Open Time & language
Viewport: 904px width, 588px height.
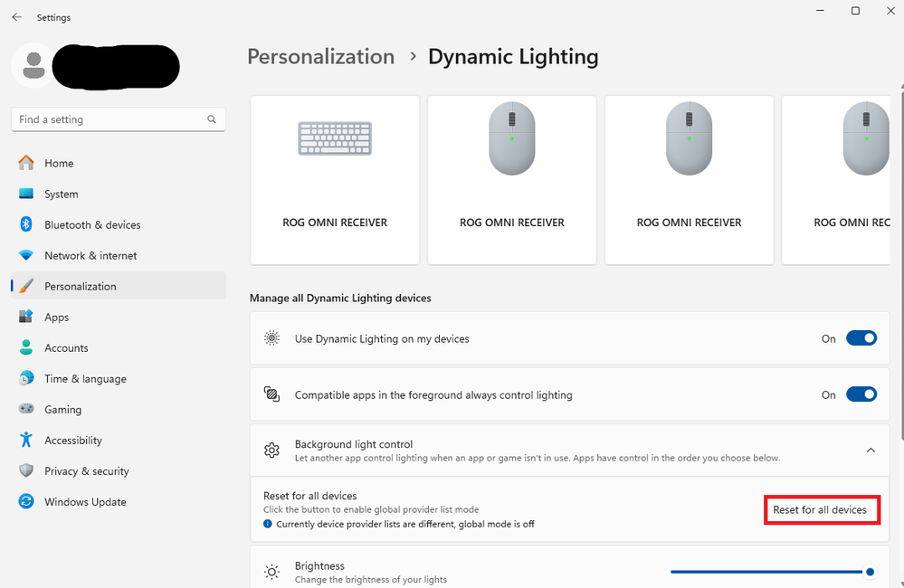119,379
